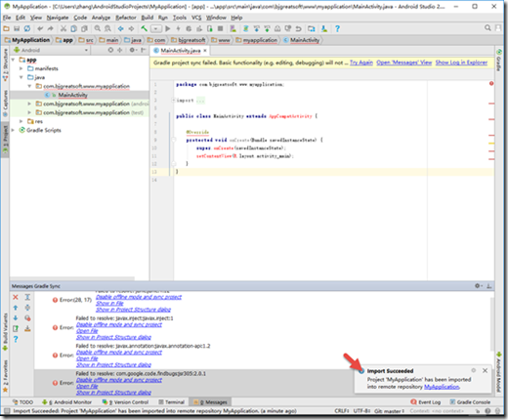Open the Build menu
This screenshot has height=420, width=508.
(x=148, y=18)
